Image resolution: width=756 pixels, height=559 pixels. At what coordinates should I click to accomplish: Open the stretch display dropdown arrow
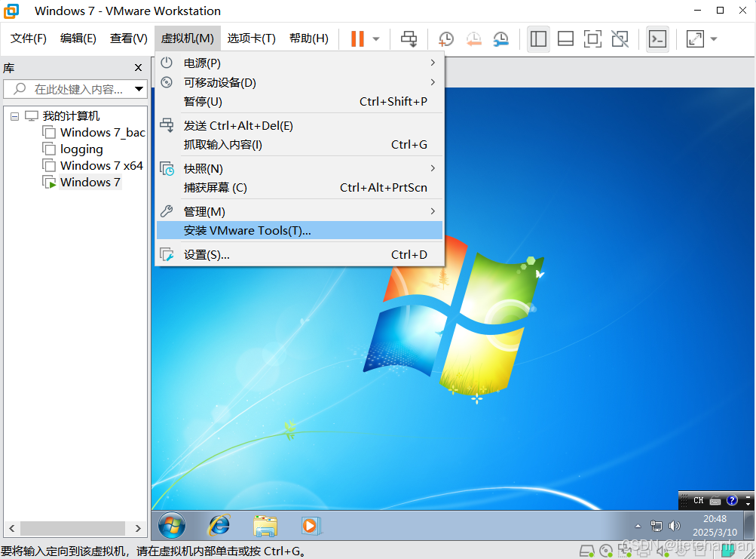click(714, 38)
